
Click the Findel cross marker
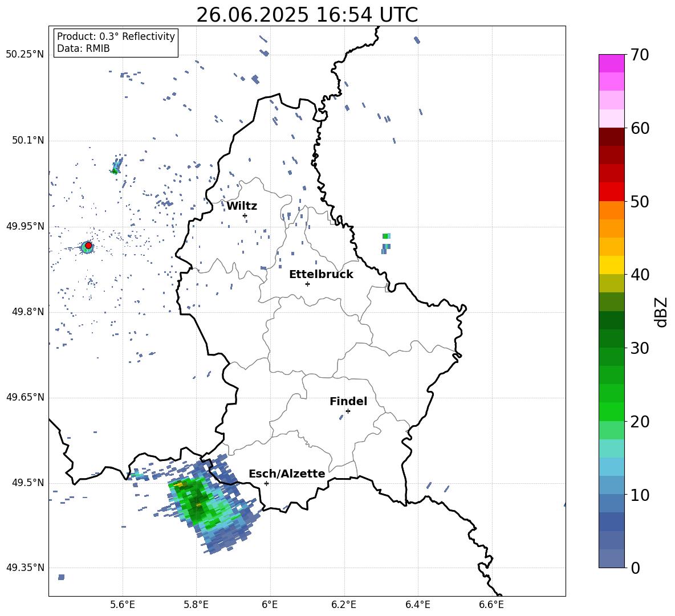coord(348,411)
